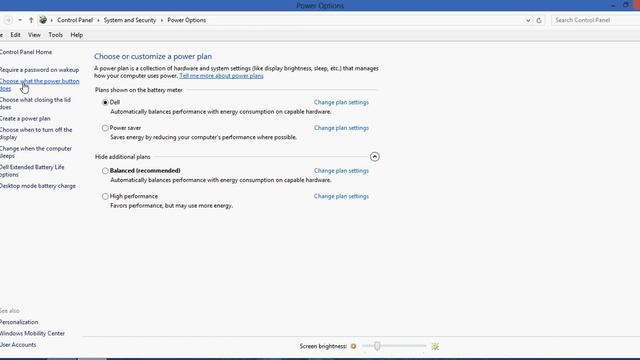Open Require a password on wakeup
Image resolution: width=640 pixels, height=360 pixels.
pyautogui.click(x=39, y=70)
